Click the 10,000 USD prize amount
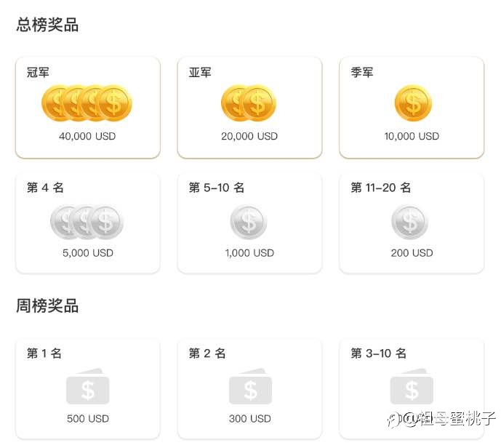The height and width of the screenshot is (448, 501). point(412,136)
